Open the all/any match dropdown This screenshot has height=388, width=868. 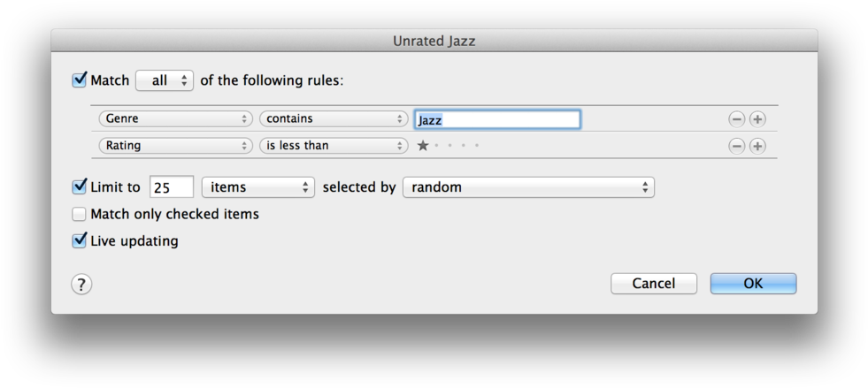(165, 80)
